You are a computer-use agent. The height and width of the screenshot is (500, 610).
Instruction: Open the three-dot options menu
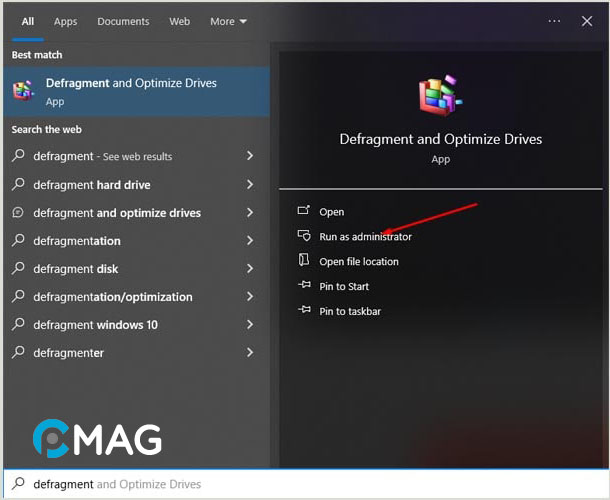(x=554, y=21)
